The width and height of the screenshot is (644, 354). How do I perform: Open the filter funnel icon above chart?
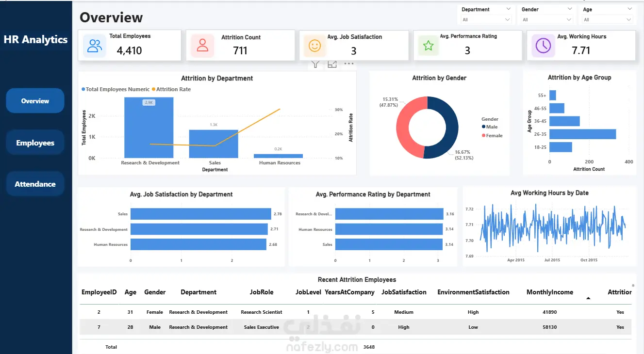[315, 64]
